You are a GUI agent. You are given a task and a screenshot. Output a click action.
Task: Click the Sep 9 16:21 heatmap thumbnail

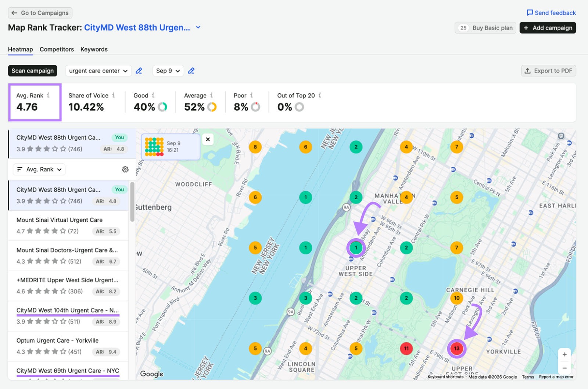(171, 147)
